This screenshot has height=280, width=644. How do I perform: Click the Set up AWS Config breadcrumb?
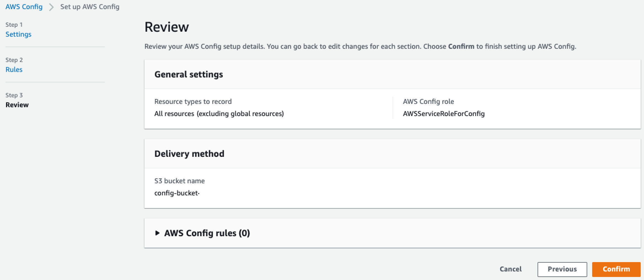90,7
